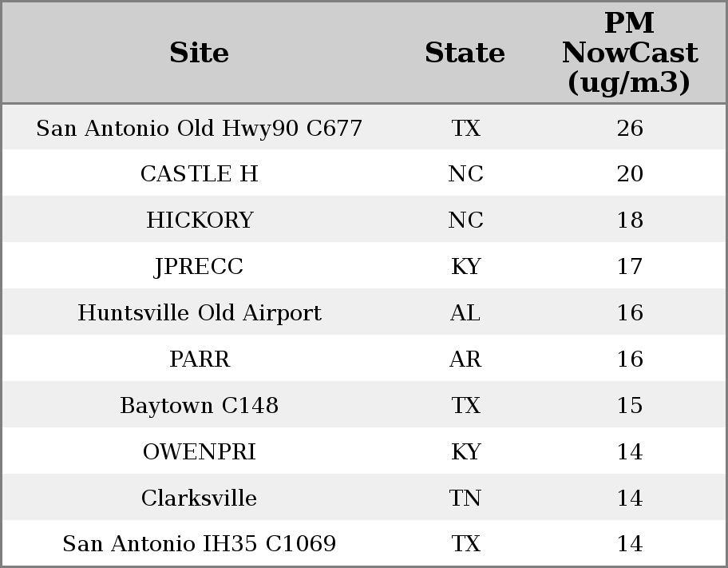Click Huntsville Old Airport site name

(x=199, y=313)
